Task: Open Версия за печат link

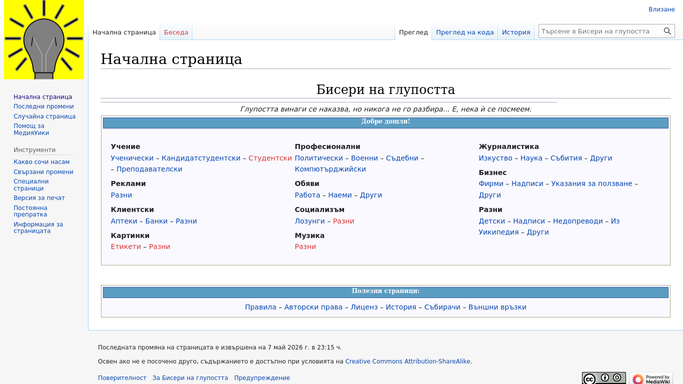Action: pos(39,198)
